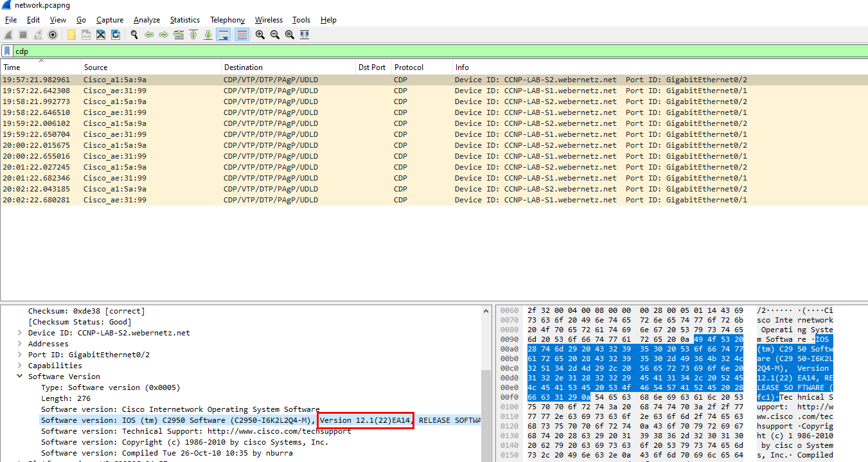868x462 pixels.
Task: Collapse the Software Version tree node
Action: pos(20,377)
